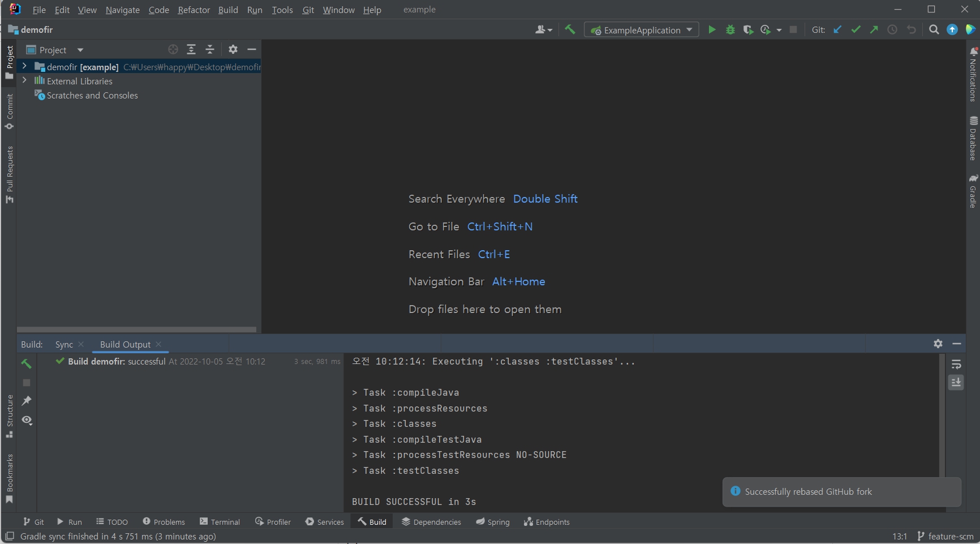Click Git Rollback undo arrow icon
Image resolution: width=980 pixels, height=544 pixels.
tap(911, 29)
